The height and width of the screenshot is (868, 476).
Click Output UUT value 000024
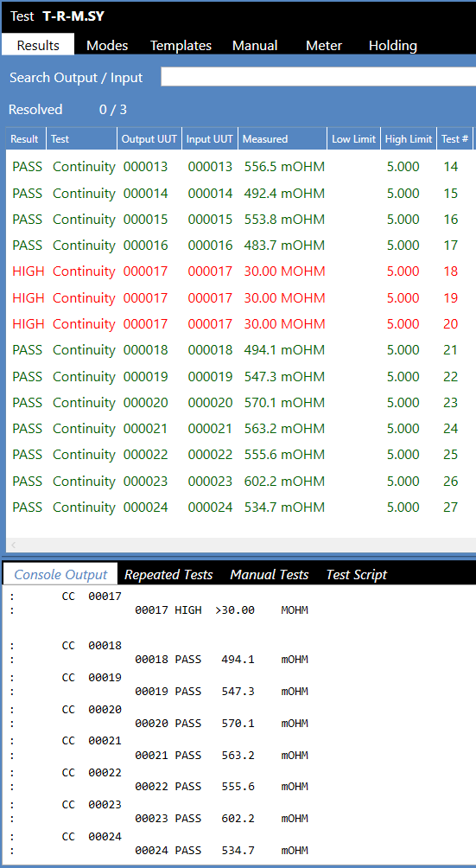[x=145, y=507]
